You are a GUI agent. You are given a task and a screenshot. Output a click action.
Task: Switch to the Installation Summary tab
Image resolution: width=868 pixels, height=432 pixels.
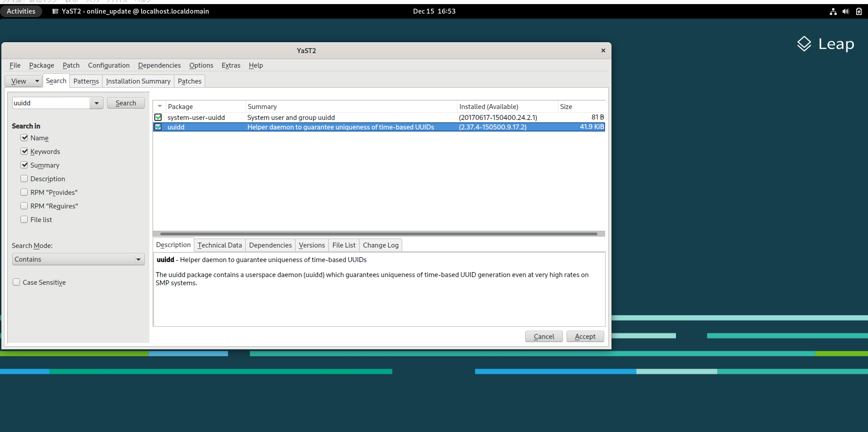pos(138,81)
